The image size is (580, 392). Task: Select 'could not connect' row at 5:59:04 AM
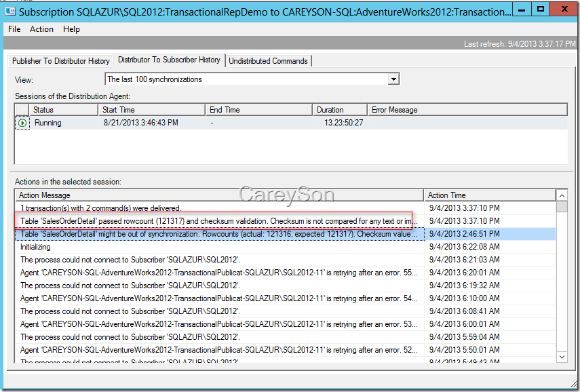(x=286, y=337)
